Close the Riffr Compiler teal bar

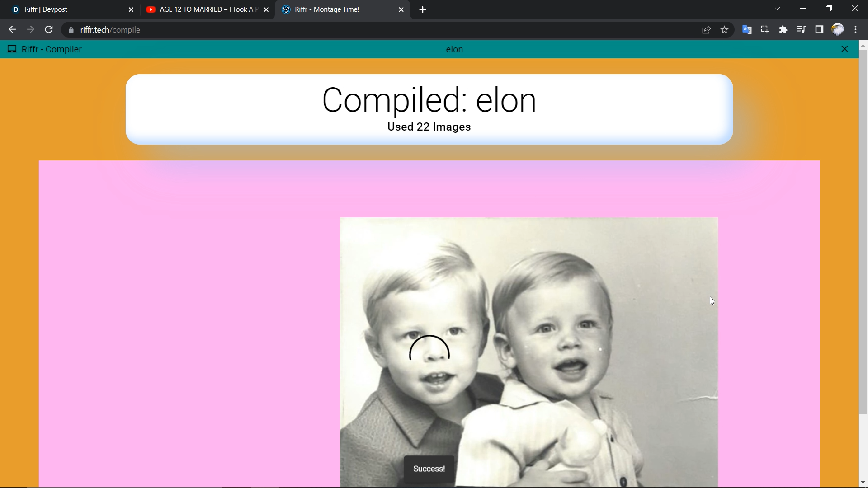(844, 49)
